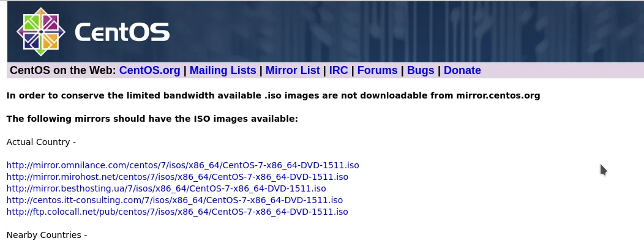Click the 'Nearby Countries -' heading text
The image size is (644, 249).
[x=47, y=235]
